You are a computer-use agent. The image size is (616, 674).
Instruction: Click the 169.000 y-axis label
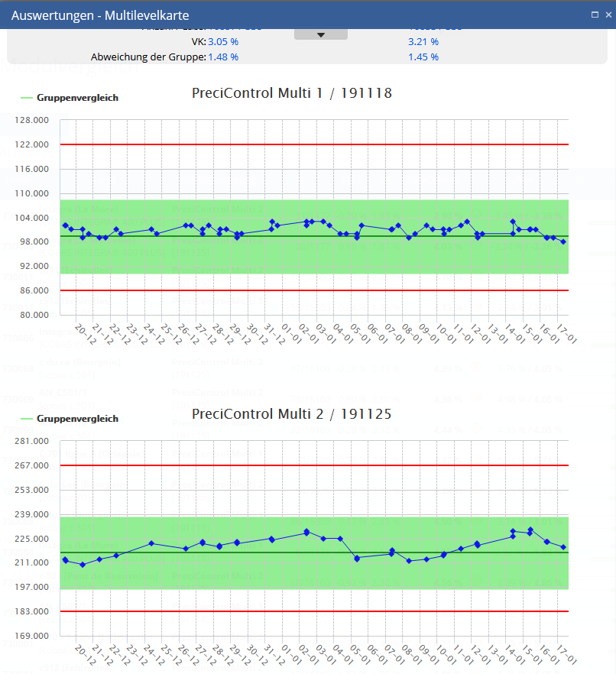(x=32, y=636)
